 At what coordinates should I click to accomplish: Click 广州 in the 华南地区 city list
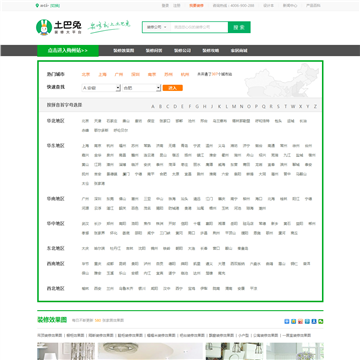point(85,199)
